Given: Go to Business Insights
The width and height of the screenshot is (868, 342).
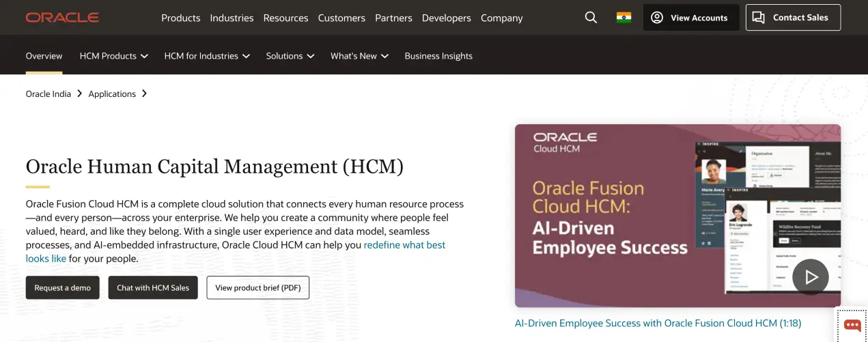Looking at the screenshot, I should [x=438, y=56].
